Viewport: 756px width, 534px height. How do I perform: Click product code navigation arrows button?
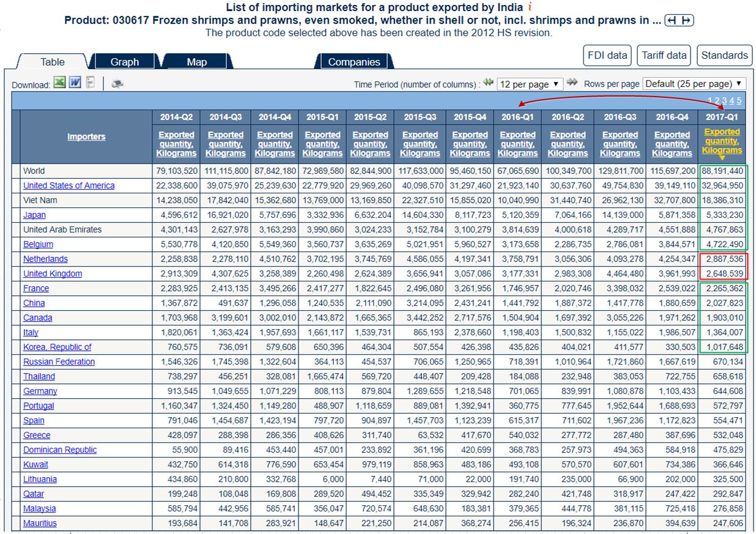679,21
